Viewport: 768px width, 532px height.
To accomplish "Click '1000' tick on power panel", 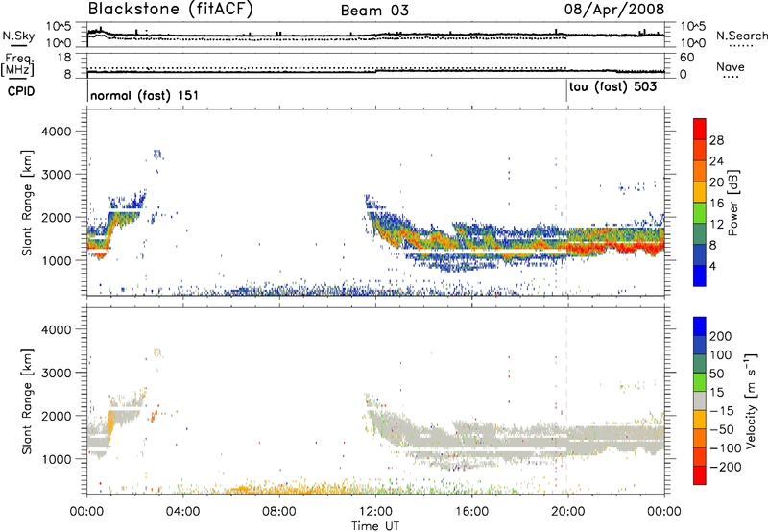I will tap(56, 260).
